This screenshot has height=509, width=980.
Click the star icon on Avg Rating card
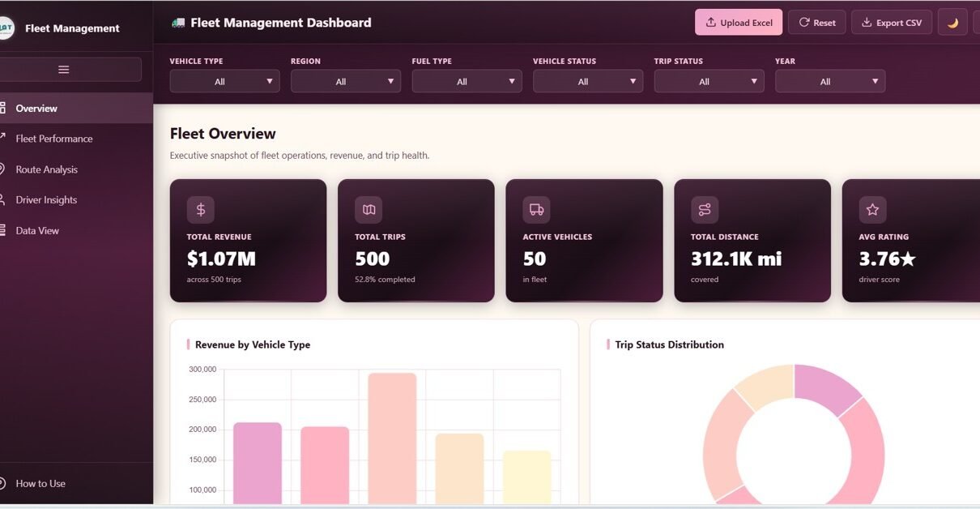pos(872,210)
